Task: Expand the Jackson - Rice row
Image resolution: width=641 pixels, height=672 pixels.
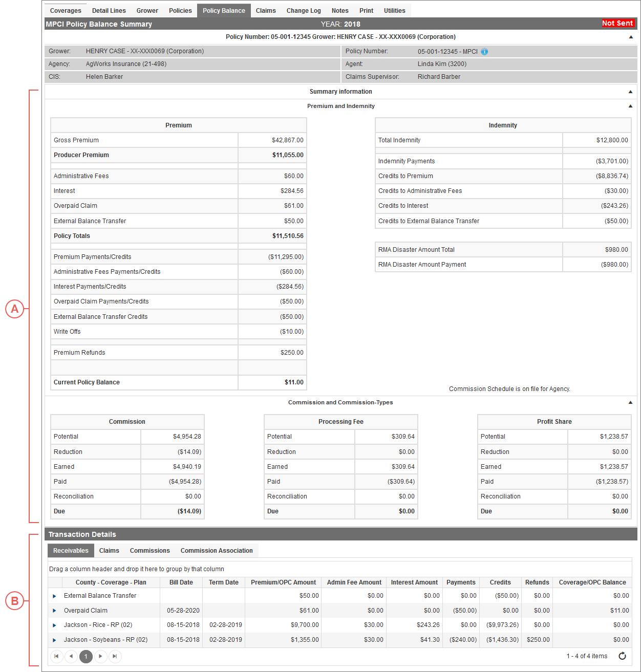Action: coord(54,625)
